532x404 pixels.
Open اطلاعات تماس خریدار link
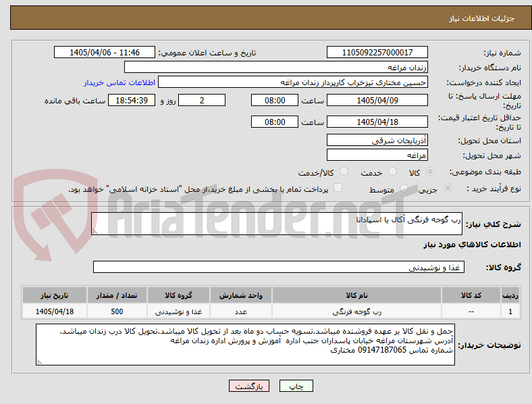point(119,82)
